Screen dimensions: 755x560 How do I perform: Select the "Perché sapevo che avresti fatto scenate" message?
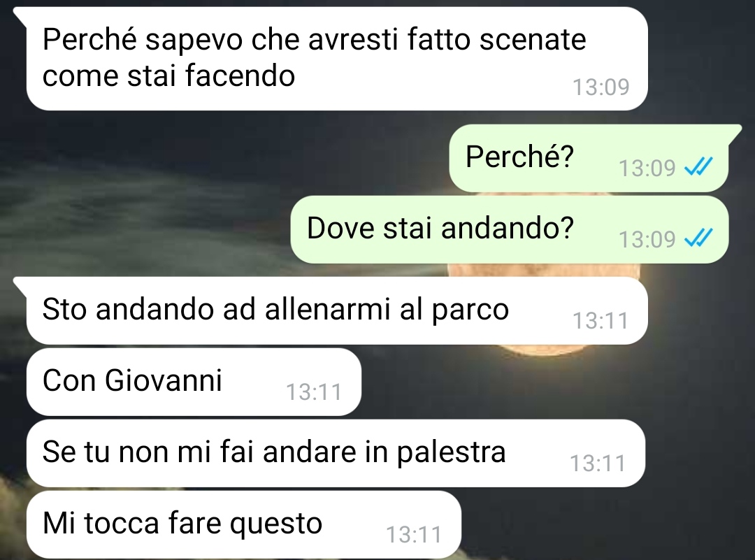click(x=337, y=59)
